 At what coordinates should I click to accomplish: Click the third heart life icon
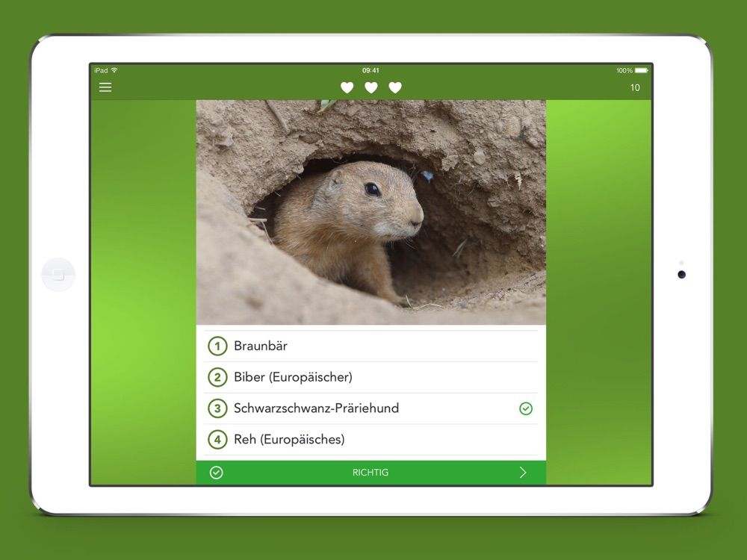click(x=395, y=87)
